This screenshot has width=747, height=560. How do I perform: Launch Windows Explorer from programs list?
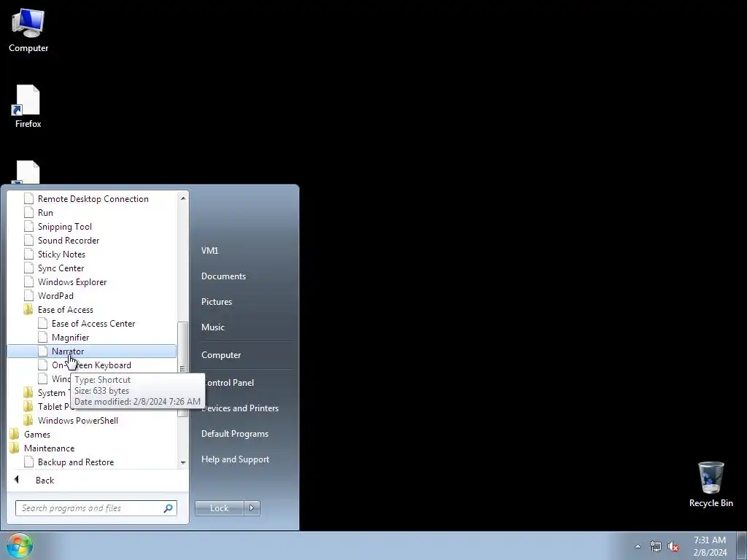(72, 281)
